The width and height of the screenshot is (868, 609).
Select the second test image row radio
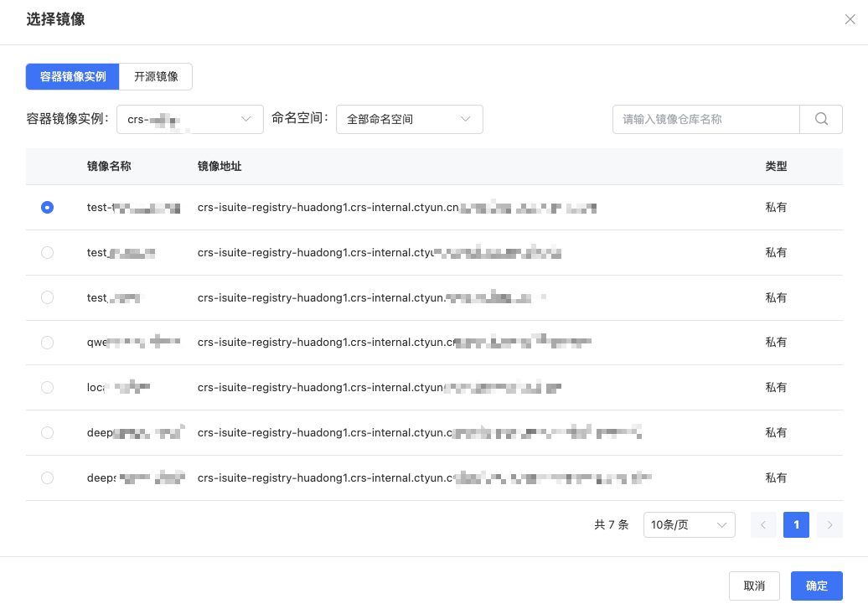pyautogui.click(x=48, y=253)
